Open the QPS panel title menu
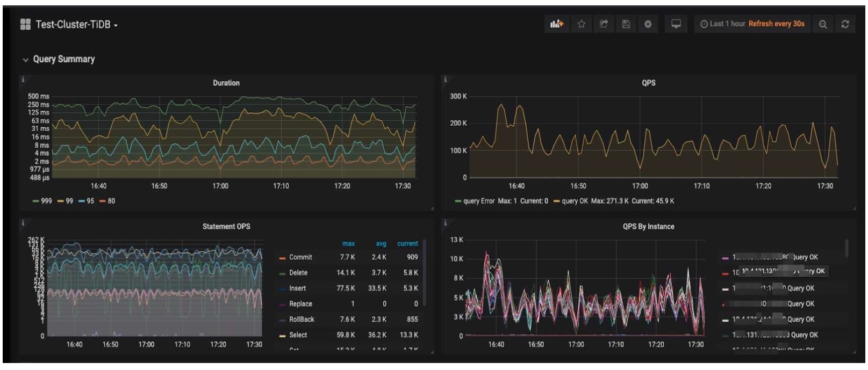868x370 pixels. point(648,83)
